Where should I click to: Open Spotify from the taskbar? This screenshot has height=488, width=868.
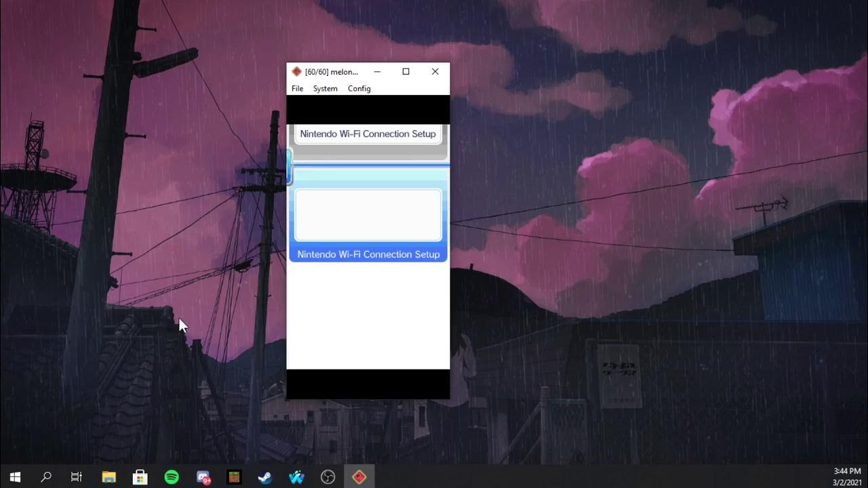pyautogui.click(x=172, y=477)
